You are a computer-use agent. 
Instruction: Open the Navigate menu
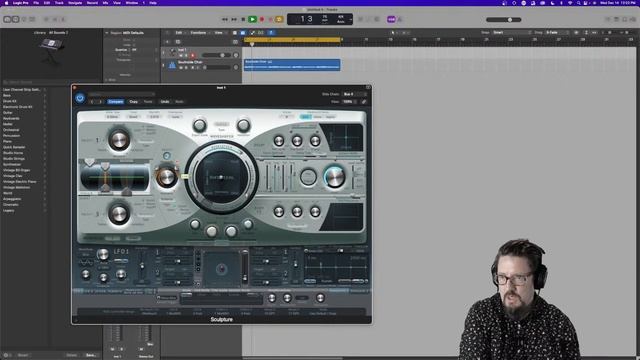(75, 3)
